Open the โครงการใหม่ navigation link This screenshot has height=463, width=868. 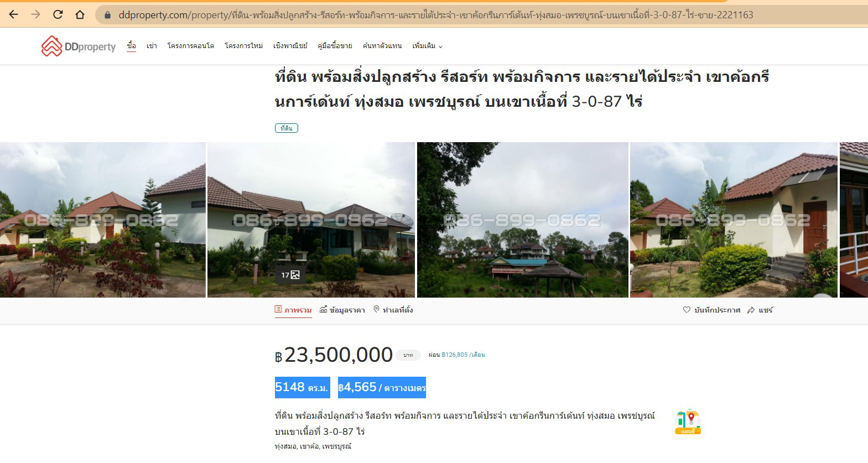244,46
